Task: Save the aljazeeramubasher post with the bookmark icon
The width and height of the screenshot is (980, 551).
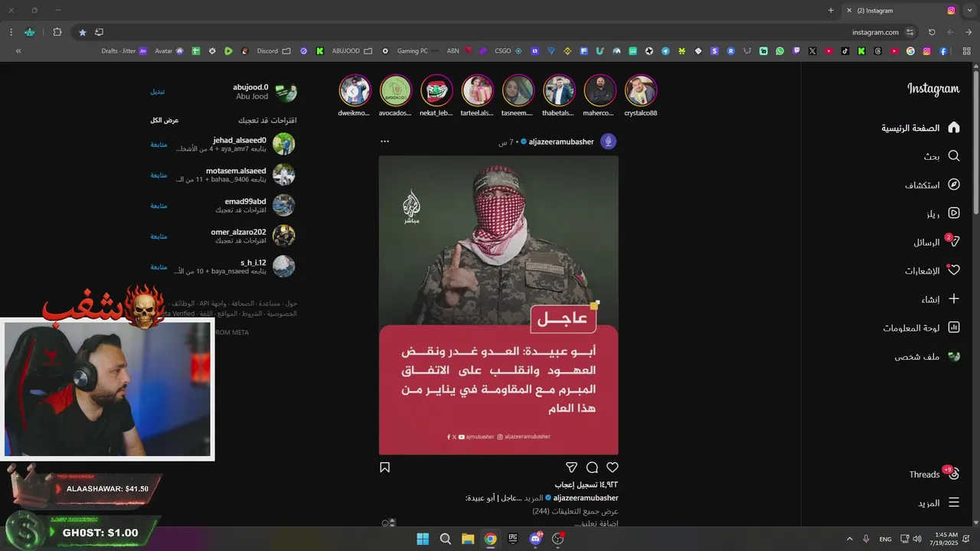Action: pos(385,467)
